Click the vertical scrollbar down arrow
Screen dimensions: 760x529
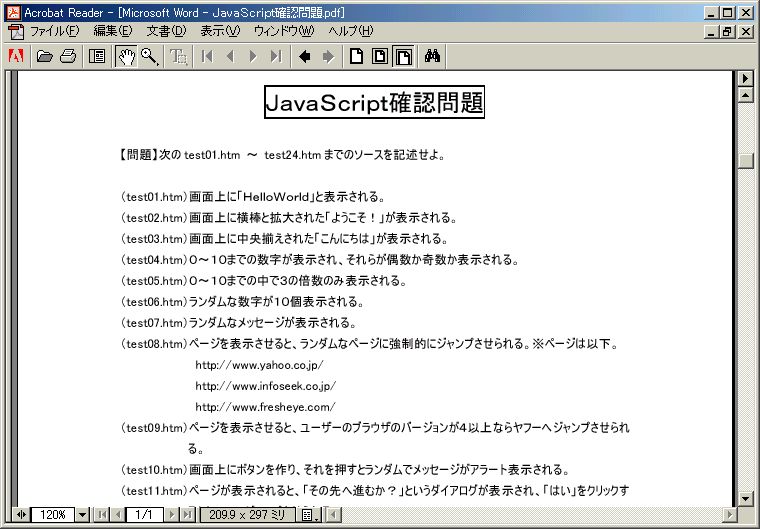(x=745, y=498)
